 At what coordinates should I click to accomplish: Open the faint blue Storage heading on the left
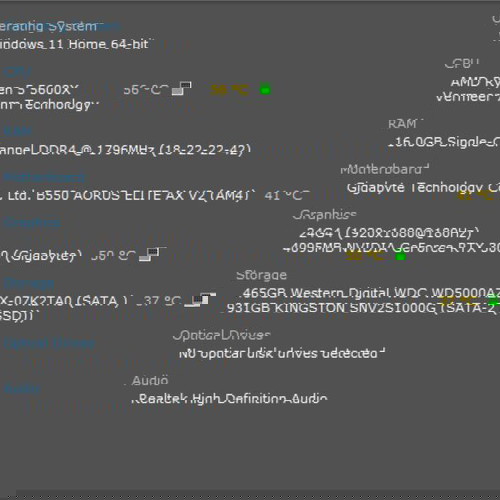[29, 284]
